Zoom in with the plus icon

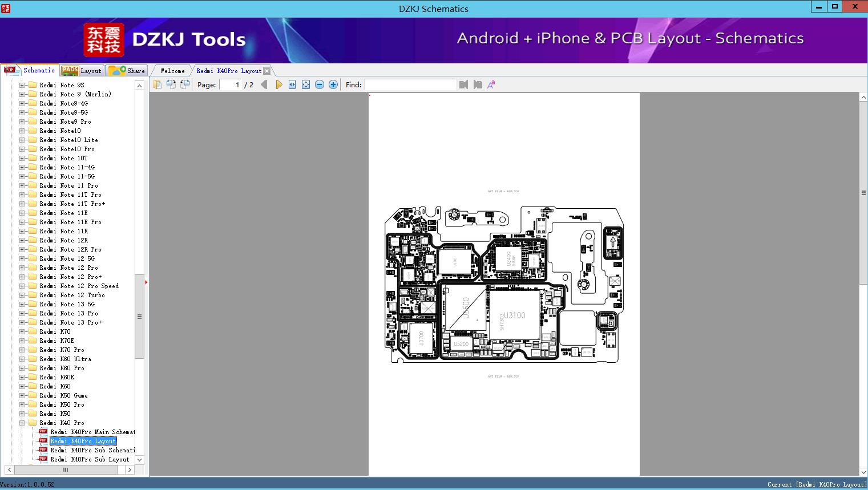pos(333,84)
